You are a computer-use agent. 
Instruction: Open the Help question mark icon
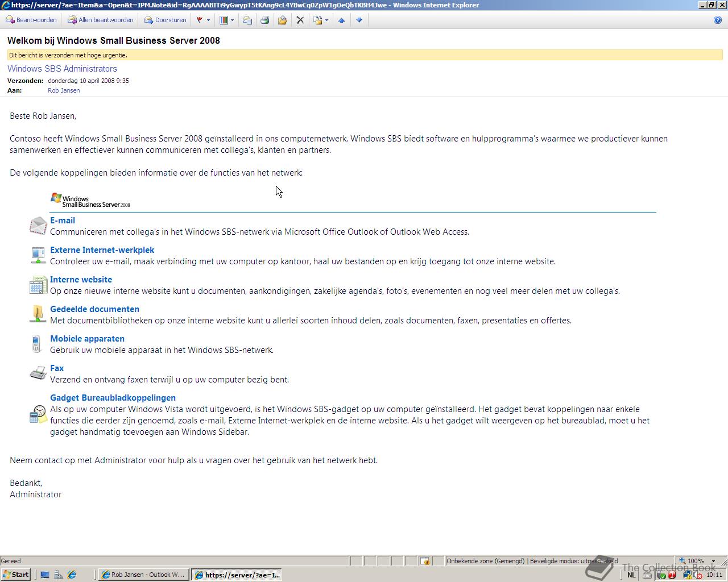718,20
